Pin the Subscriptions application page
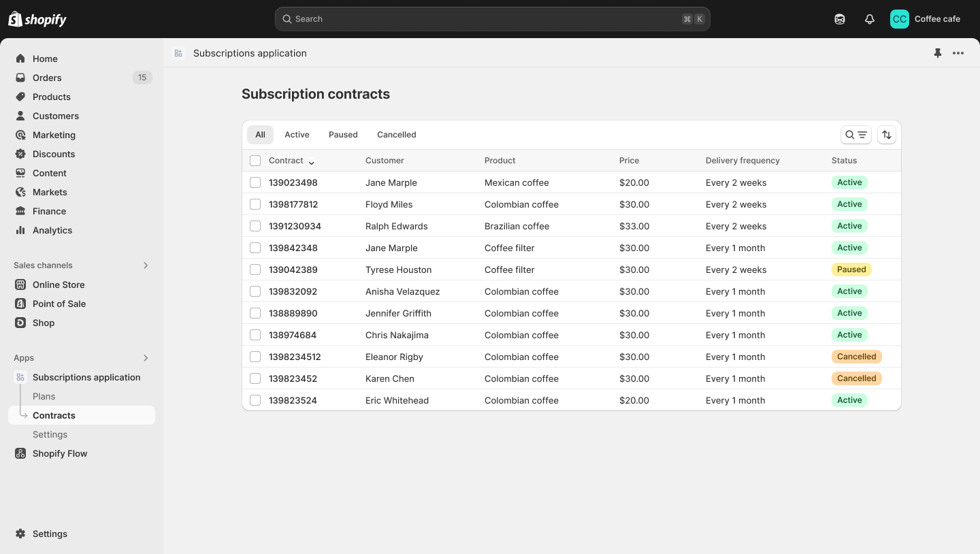The height and width of the screenshot is (554, 980). 938,53
